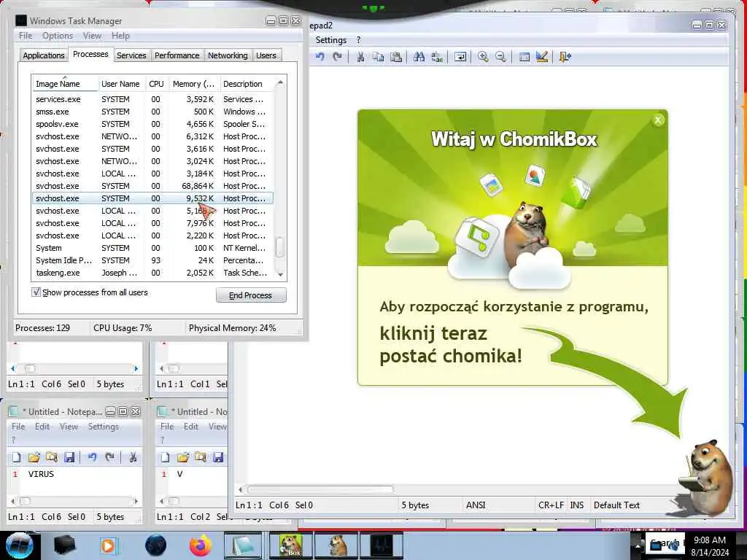Click Undo in the large Notepad2 toolbar
This screenshot has height=560, width=747.
coord(320,57)
